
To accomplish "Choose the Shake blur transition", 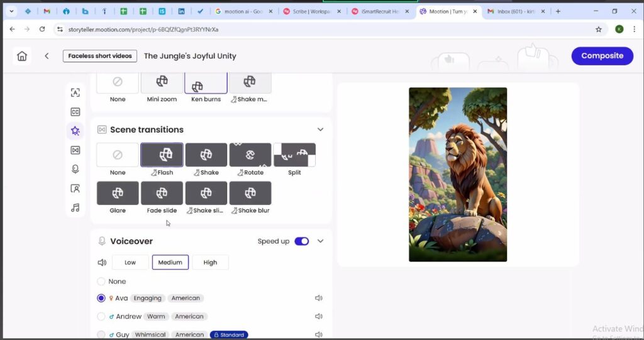I will point(250,193).
